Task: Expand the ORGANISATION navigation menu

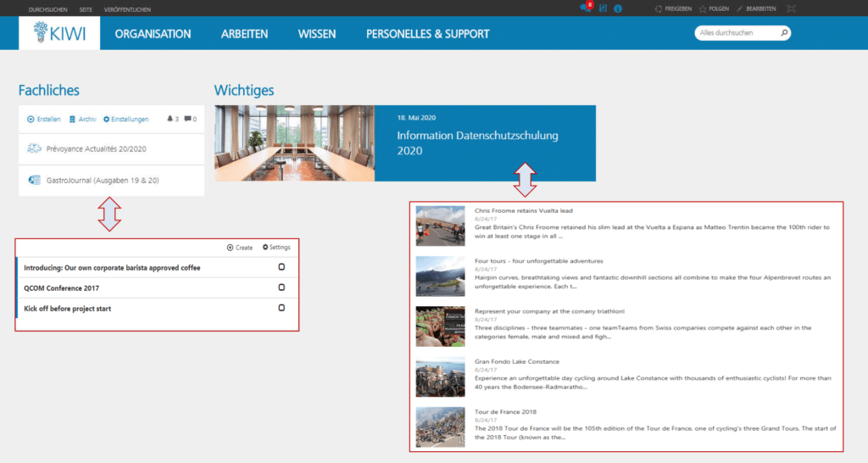Action: click(x=153, y=34)
